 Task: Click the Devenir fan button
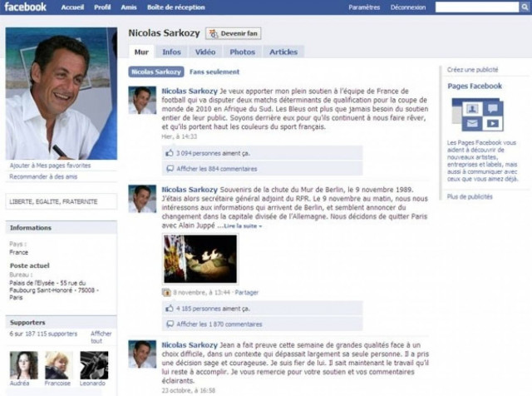click(234, 33)
